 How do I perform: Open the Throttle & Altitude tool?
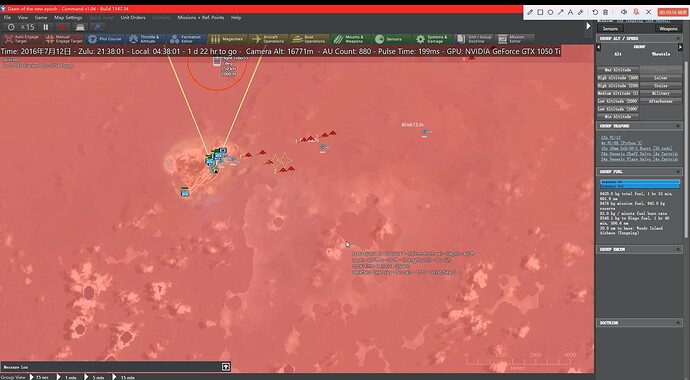[x=145, y=39]
